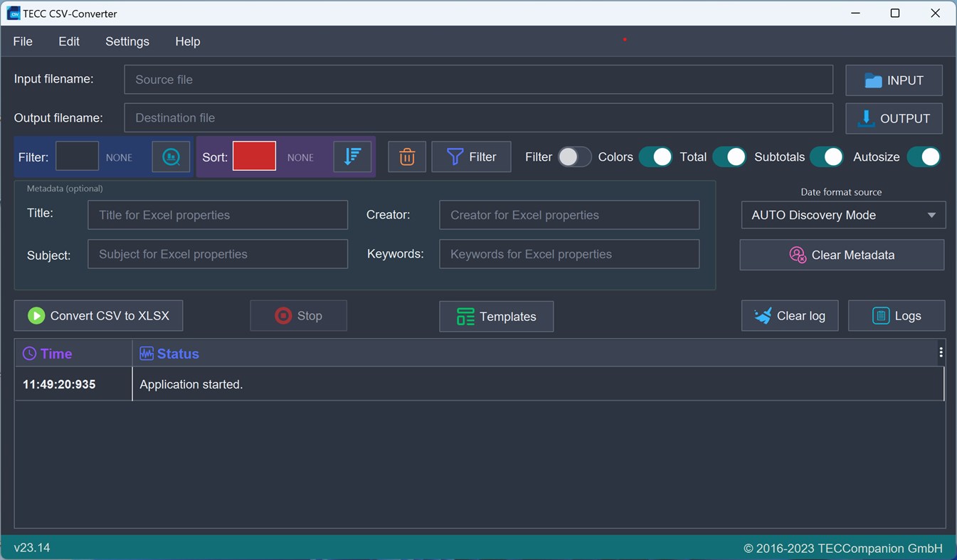
Task: Open the Help menu
Action: [188, 41]
